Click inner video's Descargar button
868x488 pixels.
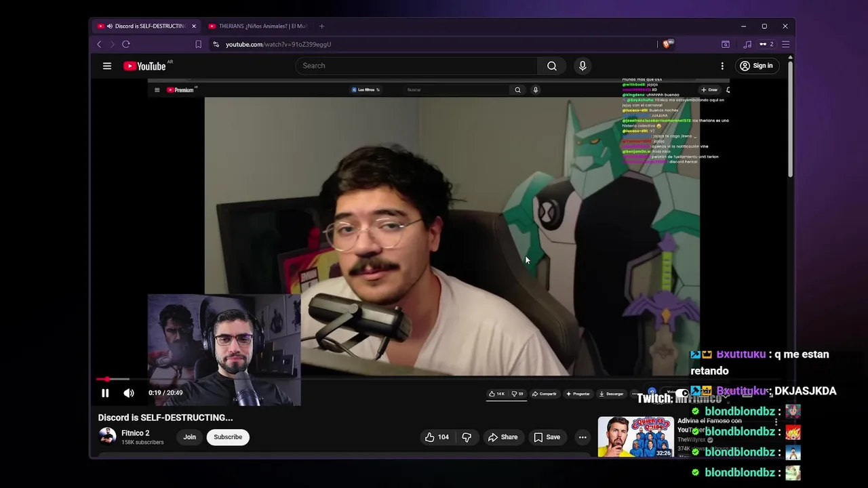tap(611, 394)
